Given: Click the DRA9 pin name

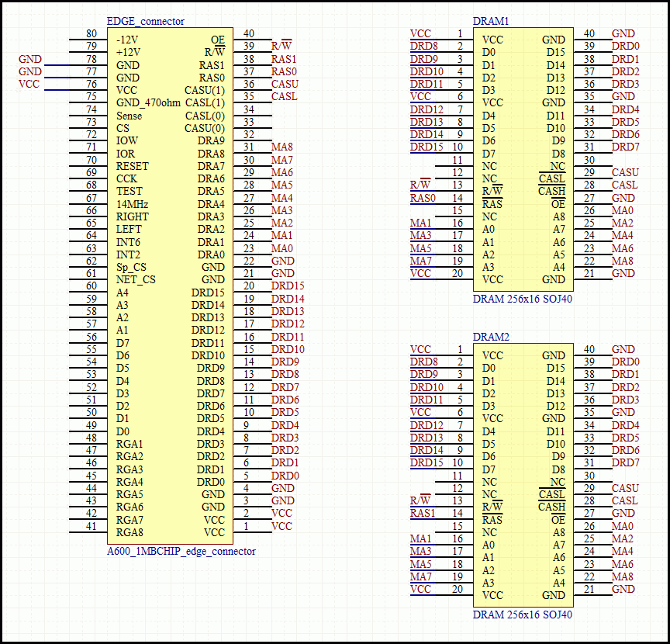Looking at the screenshot, I should coord(211,140).
